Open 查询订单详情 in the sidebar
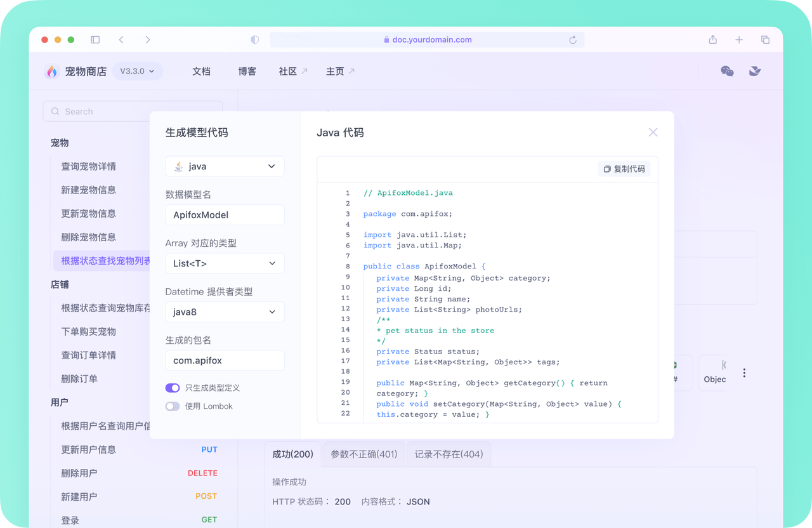The image size is (812, 528). pos(88,355)
